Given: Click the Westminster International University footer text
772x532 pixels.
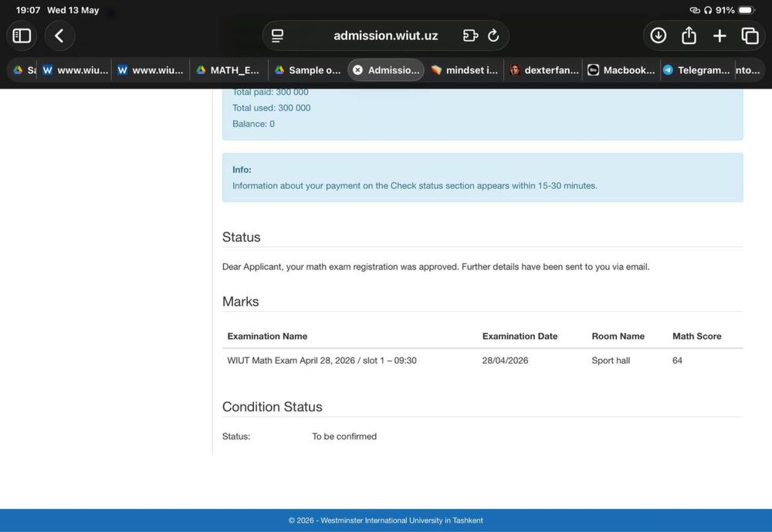Looking at the screenshot, I should click(385, 520).
